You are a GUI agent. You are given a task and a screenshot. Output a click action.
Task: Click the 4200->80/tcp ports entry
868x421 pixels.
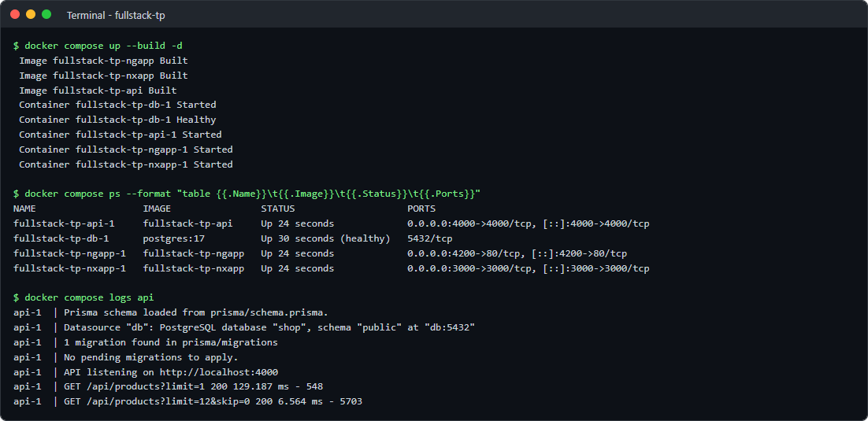(x=517, y=253)
